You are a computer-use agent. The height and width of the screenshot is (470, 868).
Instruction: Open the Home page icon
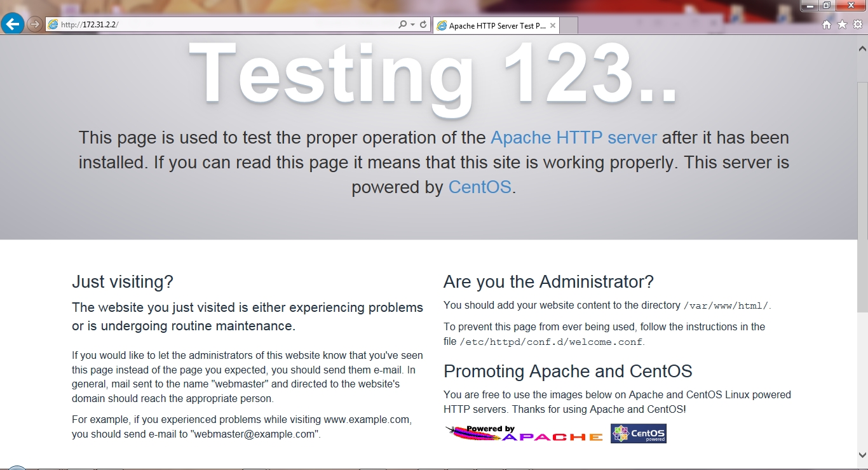[827, 25]
